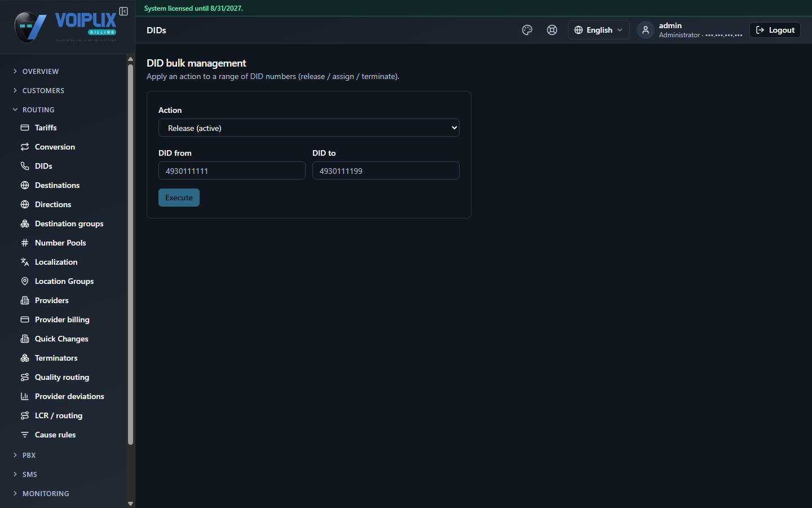This screenshot has width=812, height=508.
Task: Click the Tariffs card icon
Action: (25, 128)
